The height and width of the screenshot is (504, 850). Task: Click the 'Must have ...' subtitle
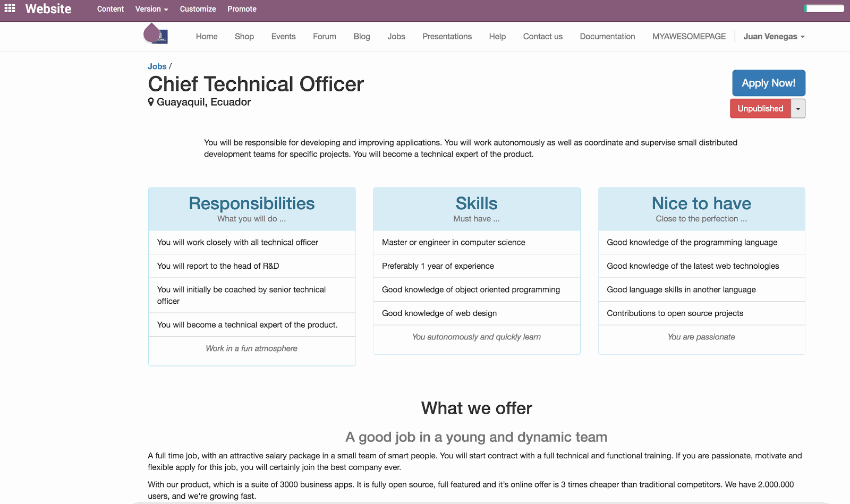point(477,219)
